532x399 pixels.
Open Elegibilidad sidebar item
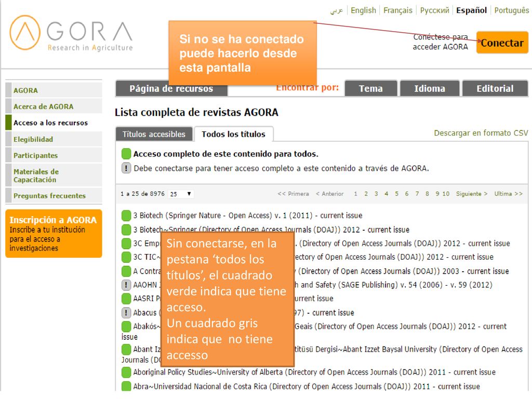[54, 139]
